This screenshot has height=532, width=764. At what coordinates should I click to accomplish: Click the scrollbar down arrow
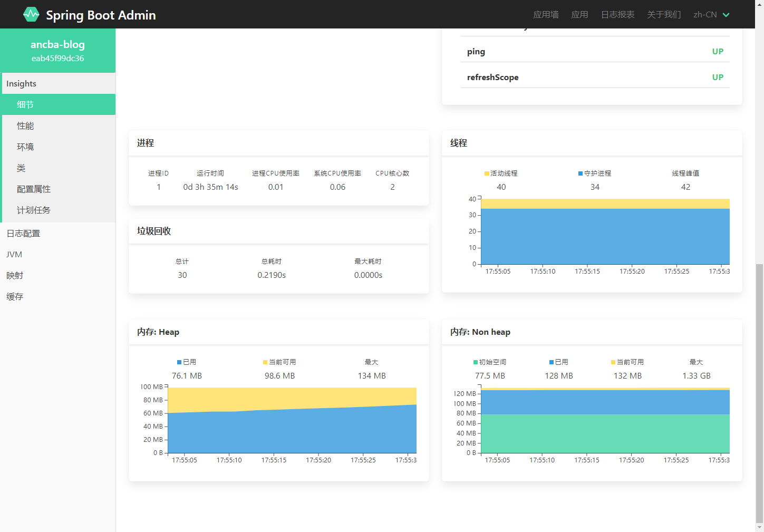tap(759, 528)
